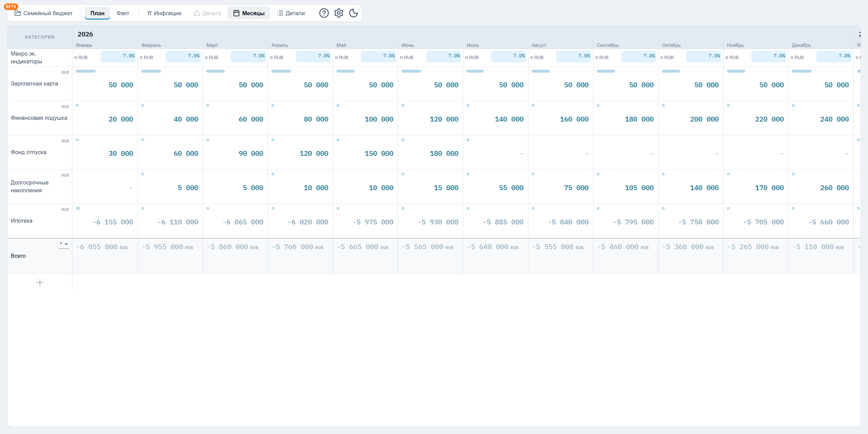Select the Ипотека category label
Viewport: 868px width, 434px height.
tap(21, 221)
